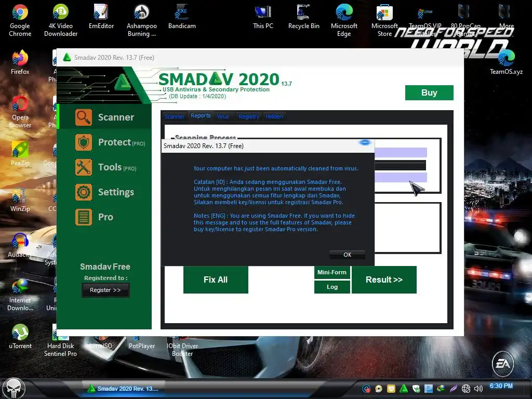Open EmEditor desktop icon
Screen dimensions: 532x399
(101, 17)
